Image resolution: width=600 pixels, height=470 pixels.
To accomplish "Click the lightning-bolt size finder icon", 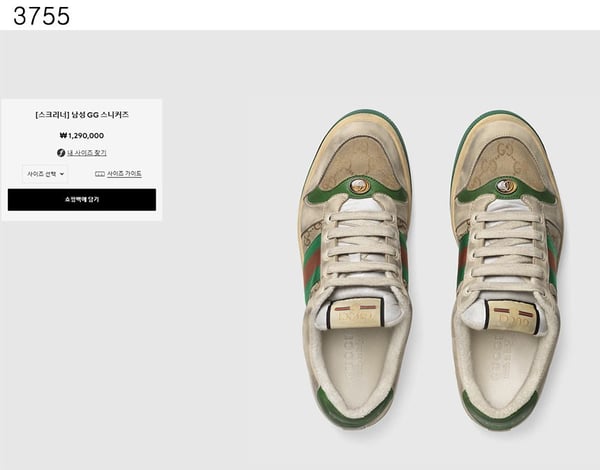I will coord(61,153).
